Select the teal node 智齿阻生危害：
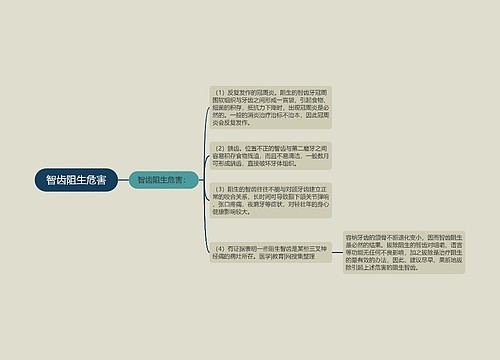Image resolution: width=500 pixels, height=360 pixels. tap(163, 180)
